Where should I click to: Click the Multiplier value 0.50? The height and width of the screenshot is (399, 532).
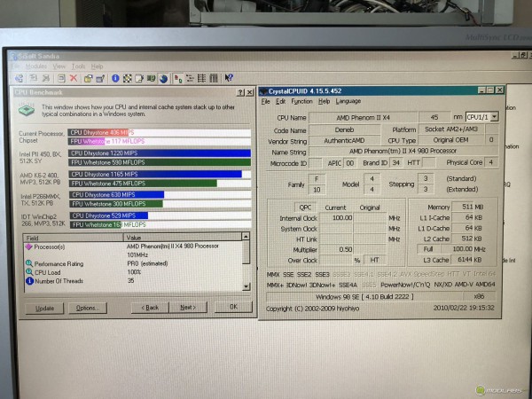click(x=336, y=249)
